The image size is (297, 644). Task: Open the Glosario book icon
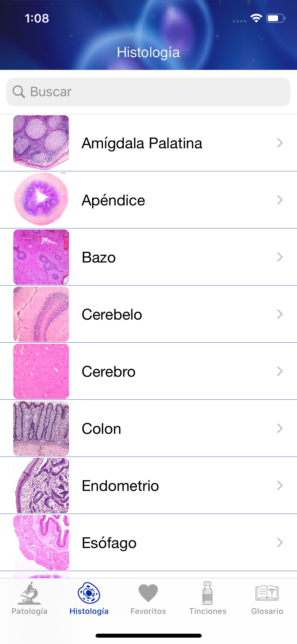[x=267, y=593]
